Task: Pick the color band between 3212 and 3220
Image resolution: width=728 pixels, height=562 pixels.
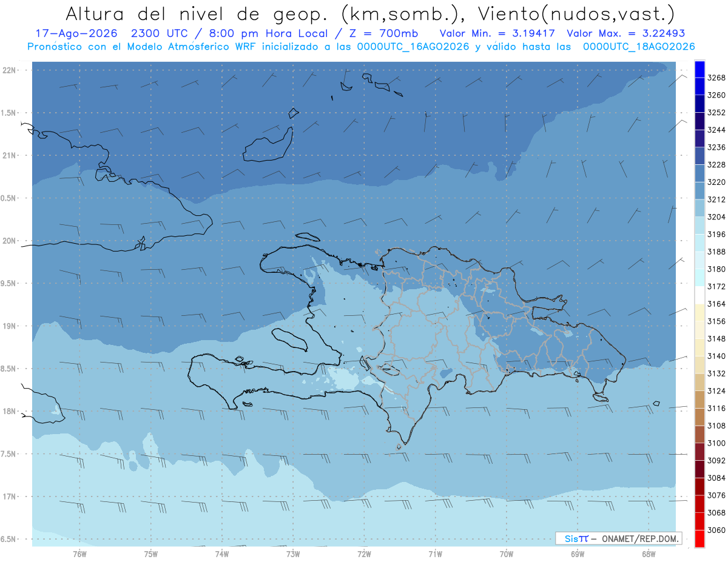Action: pyautogui.click(x=699, y=191)
